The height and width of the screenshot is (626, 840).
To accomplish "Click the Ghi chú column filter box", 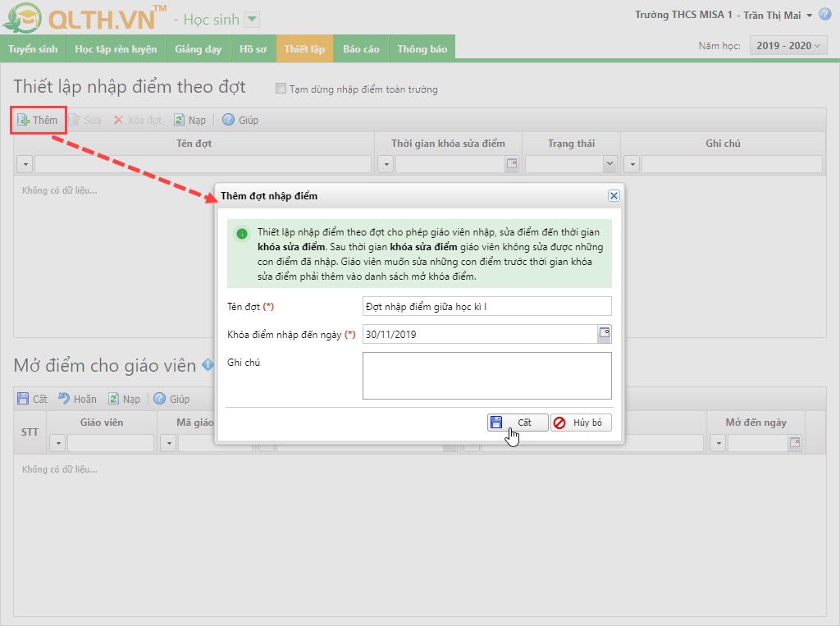I will click(732, 164).
